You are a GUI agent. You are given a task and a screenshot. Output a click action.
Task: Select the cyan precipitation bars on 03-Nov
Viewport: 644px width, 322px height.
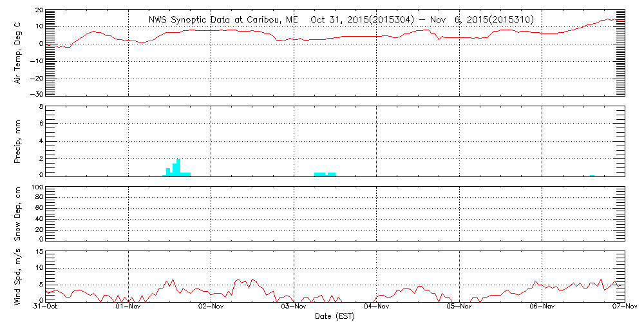click(325, 174)
